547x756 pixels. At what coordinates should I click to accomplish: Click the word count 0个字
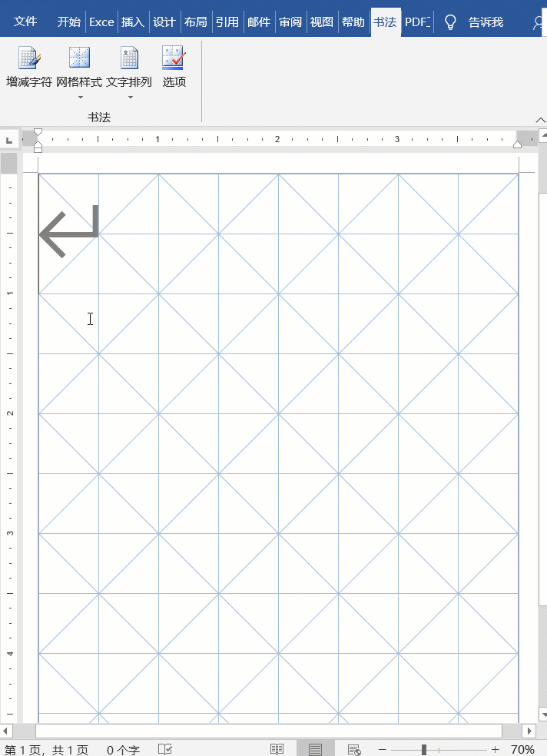(x=123, y=750)
